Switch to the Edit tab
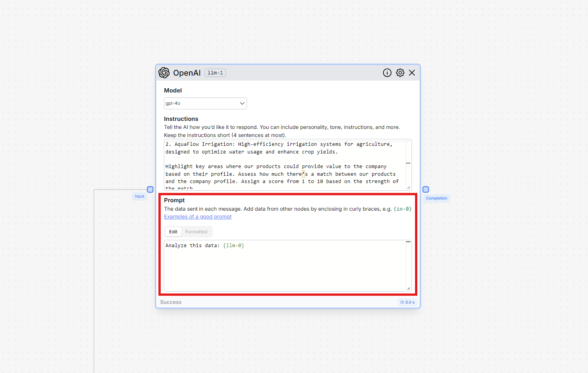This screenshot has height=373, width=588. tap(173, 232)
